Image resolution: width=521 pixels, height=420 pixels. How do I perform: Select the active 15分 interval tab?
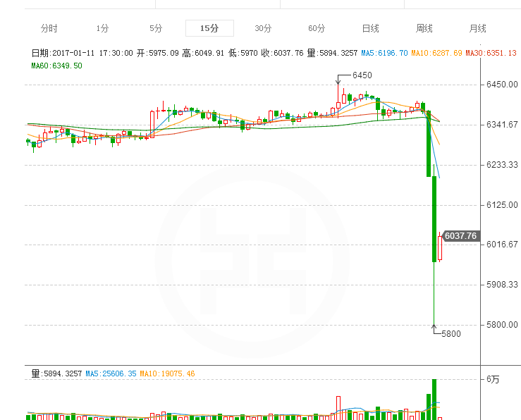tap(209, 29)
